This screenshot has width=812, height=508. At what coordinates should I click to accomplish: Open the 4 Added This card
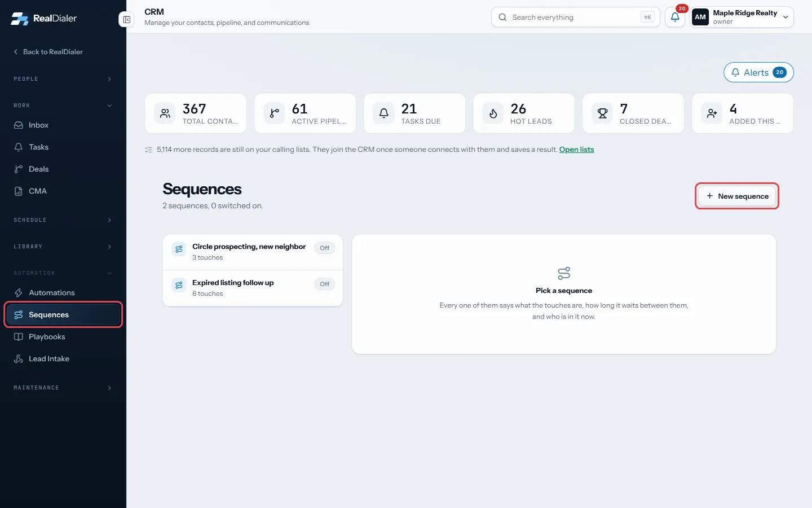[743, 113]
